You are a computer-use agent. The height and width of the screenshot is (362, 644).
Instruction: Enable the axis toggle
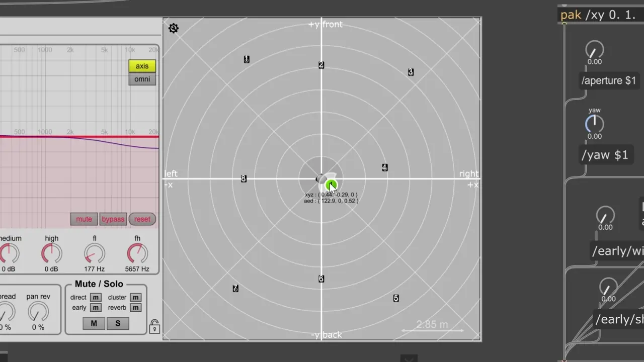tap(142, 66)
